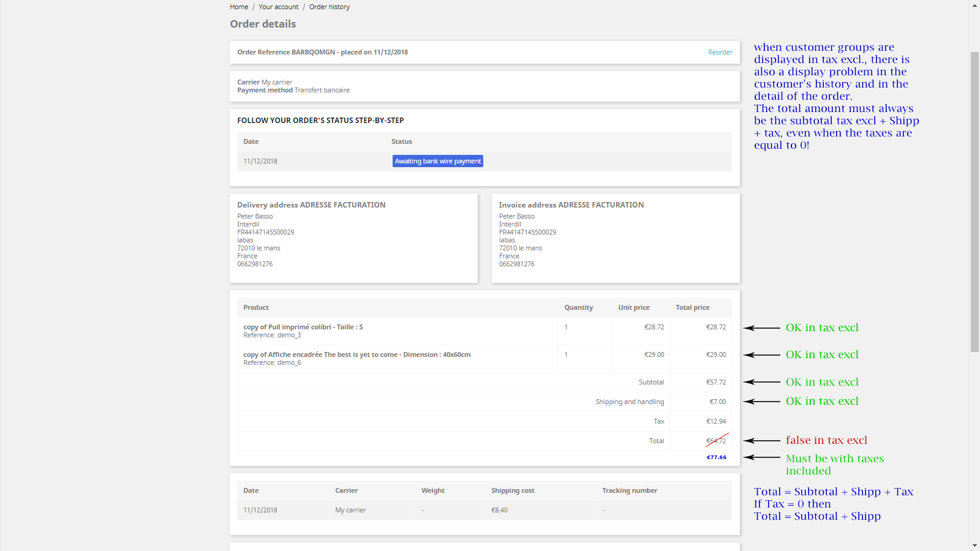Click the Awaiting bank wire payment badge
The height and width of the screenshot is (551, 980).
(438, 161)
